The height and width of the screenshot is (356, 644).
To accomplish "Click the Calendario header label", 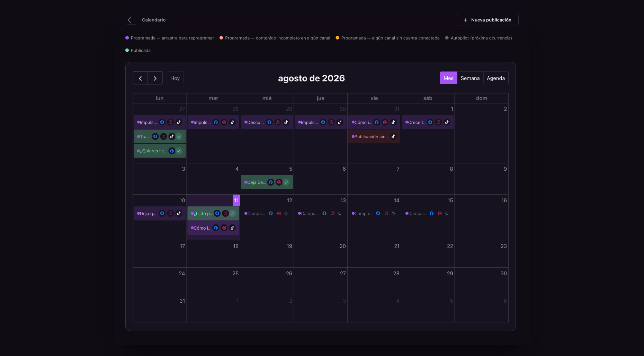I will 154,20.
